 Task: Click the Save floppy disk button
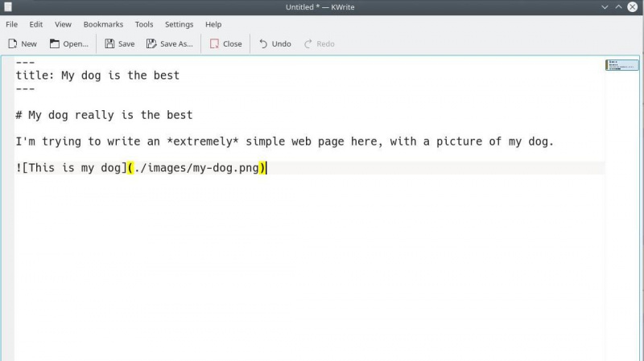[119, 44]
